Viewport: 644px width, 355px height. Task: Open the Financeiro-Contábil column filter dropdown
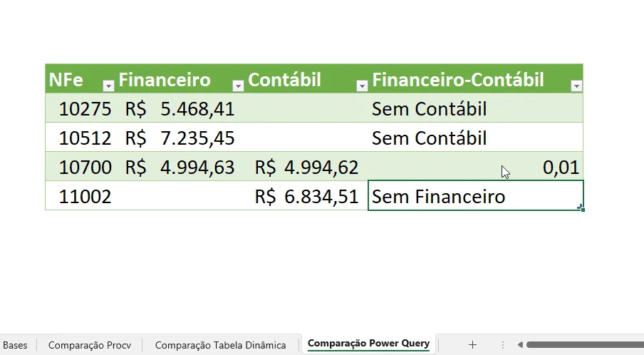(x=576, y=86)
